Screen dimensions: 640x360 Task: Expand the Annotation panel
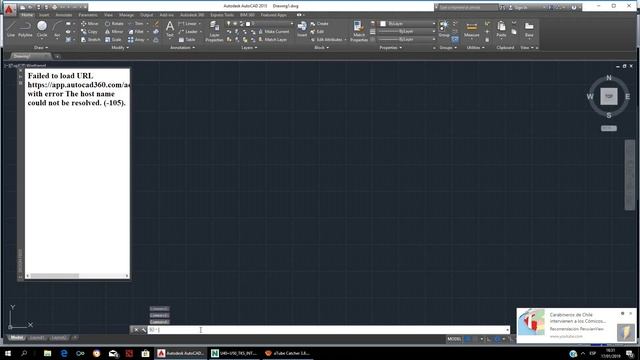tap(182, 48)
